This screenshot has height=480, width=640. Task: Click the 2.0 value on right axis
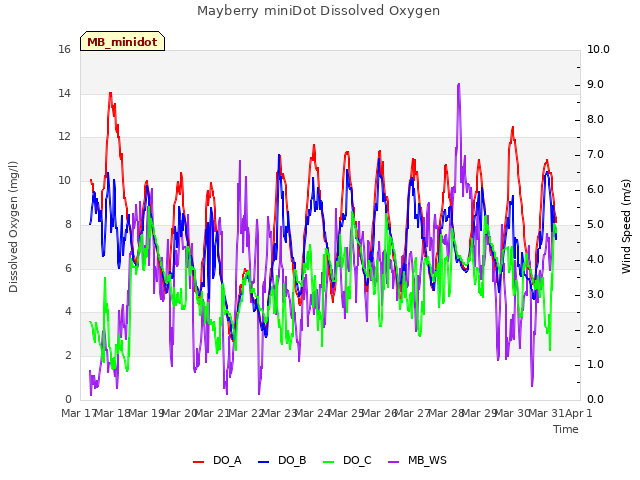pyautogui.click(x=596, y=329)
